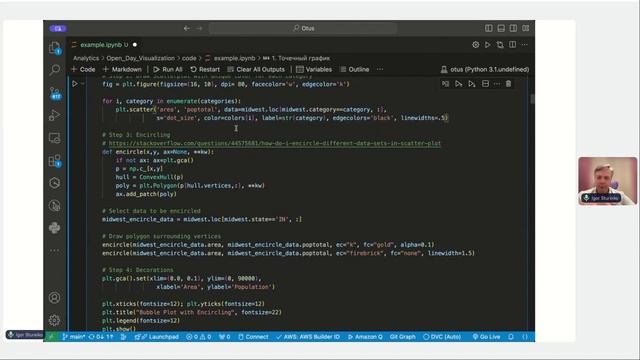Screen dimensions: 640x360
Task: Open AWS Builder ID status item
Action: point(308,337)
